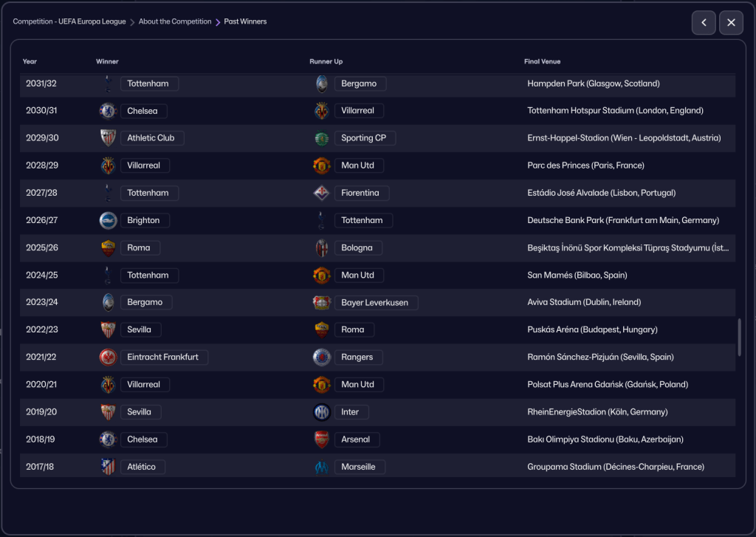This screenshot has width=756, height=537.
Task: Close the Past Winners dialog
Action: click(731, 23)
